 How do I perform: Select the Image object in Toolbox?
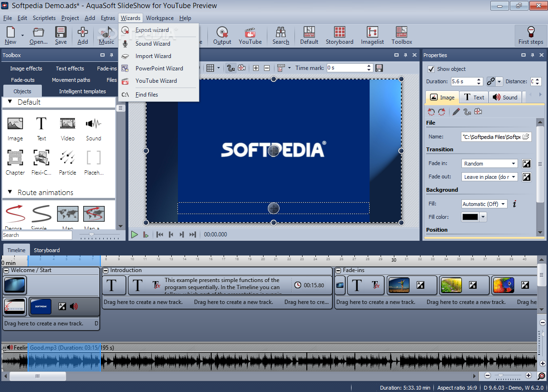[15, 129]
